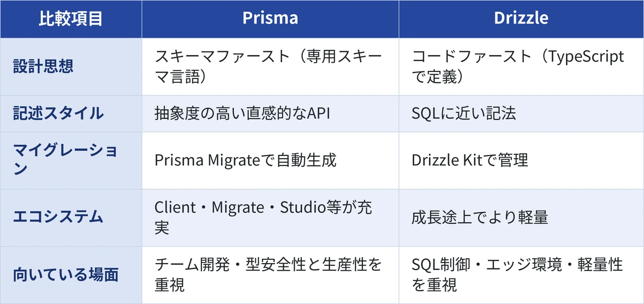The image size is (644, 304).
Task: Click the 向いている場面 row label
Action: coord(71,275)
